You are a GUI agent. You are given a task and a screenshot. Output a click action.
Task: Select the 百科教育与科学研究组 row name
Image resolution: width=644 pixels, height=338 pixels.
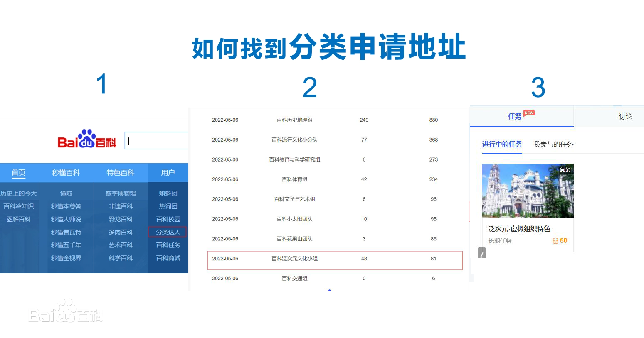(295, 159)
